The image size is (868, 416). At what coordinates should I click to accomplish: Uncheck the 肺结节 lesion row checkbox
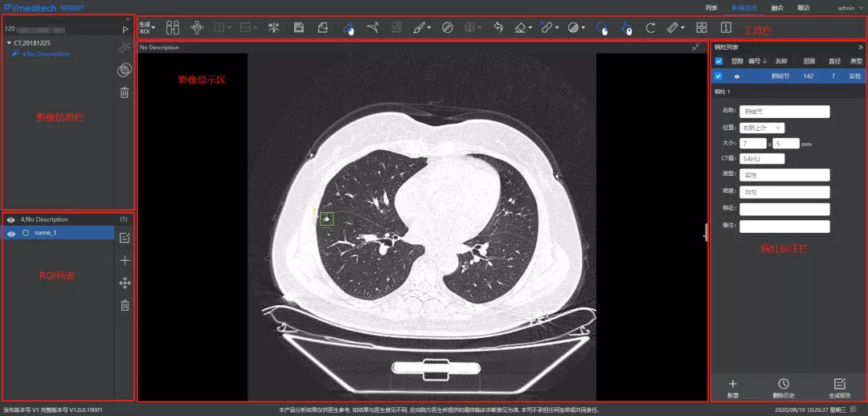(x=719, y=76)
